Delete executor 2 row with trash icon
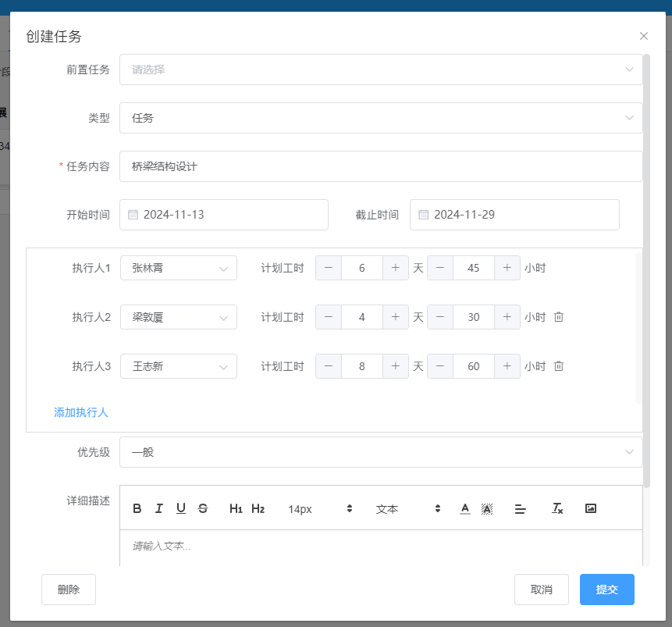Image resolution: width=672 pixels, height=627 pixels. point(559,317)
